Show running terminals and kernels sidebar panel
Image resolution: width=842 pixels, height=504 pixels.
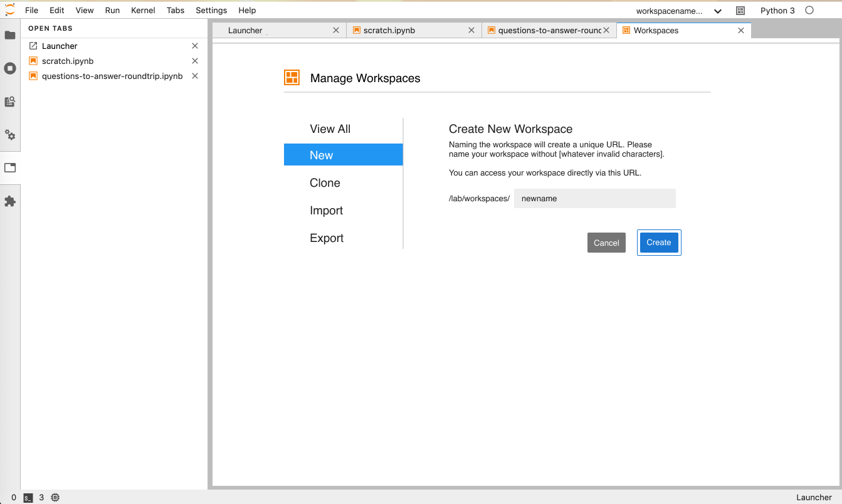click(x=10, y=68)
